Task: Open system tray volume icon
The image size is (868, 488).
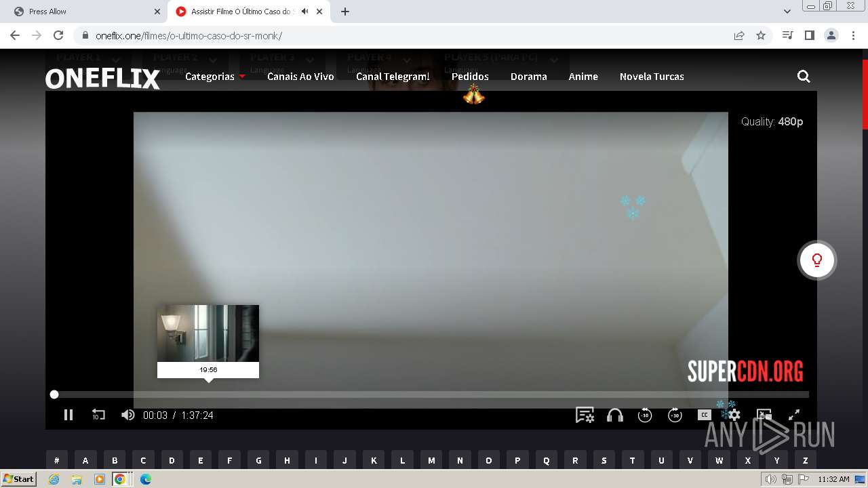Action: (x=771, y=479)
